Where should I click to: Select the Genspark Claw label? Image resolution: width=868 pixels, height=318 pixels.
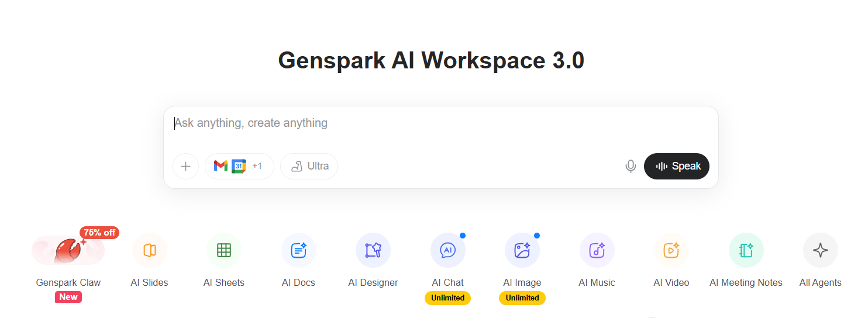(68, 283)
